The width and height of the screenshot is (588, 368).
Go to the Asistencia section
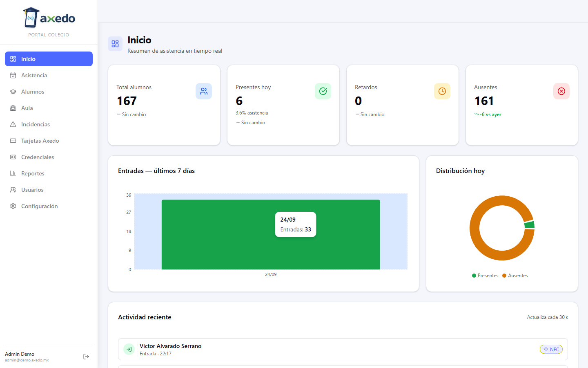(x=49, y=75)
